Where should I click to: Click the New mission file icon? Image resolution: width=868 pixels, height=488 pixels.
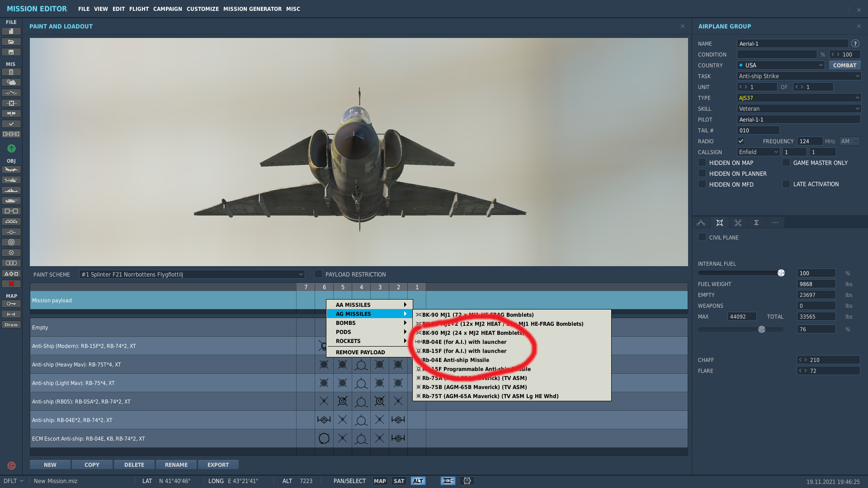[x=11, y=31]
